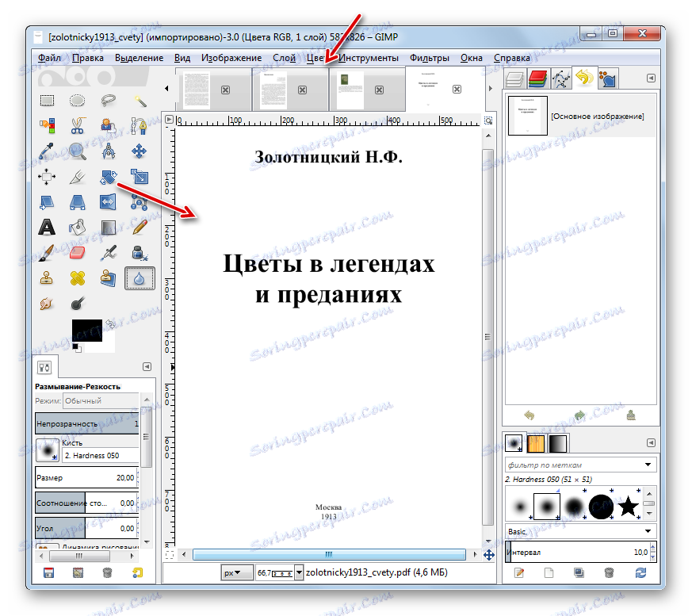Adjust the Непрозрачность opacity slider
Image resolution: width=692 pixels, height=616 pixels.
coord(87,423)
